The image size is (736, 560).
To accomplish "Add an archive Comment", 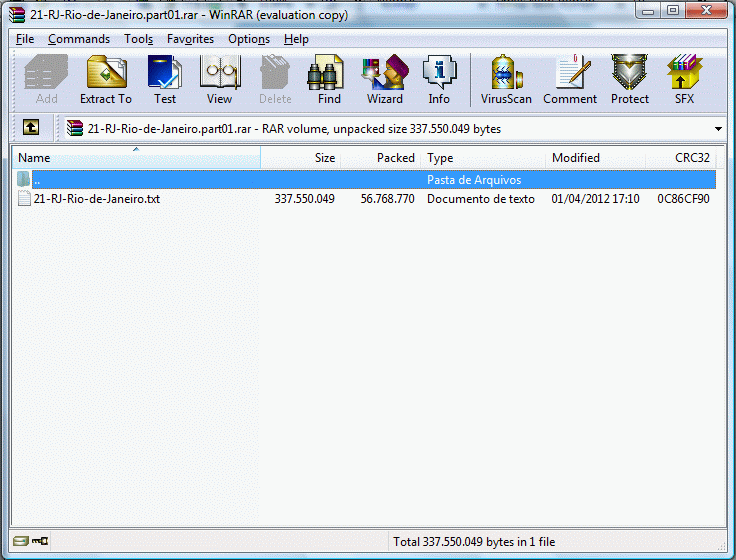I will pyautogui.click(x=570, y=80).
